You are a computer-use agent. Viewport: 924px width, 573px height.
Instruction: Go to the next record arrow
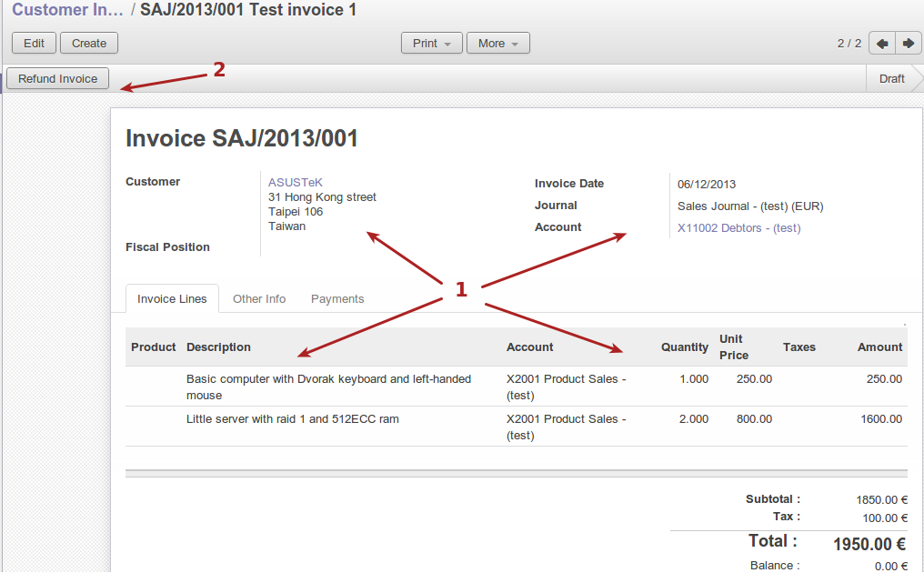tap(908, 43)
